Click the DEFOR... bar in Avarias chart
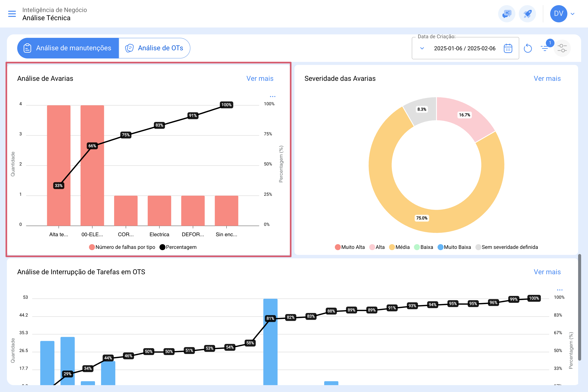 coord(193,211)
